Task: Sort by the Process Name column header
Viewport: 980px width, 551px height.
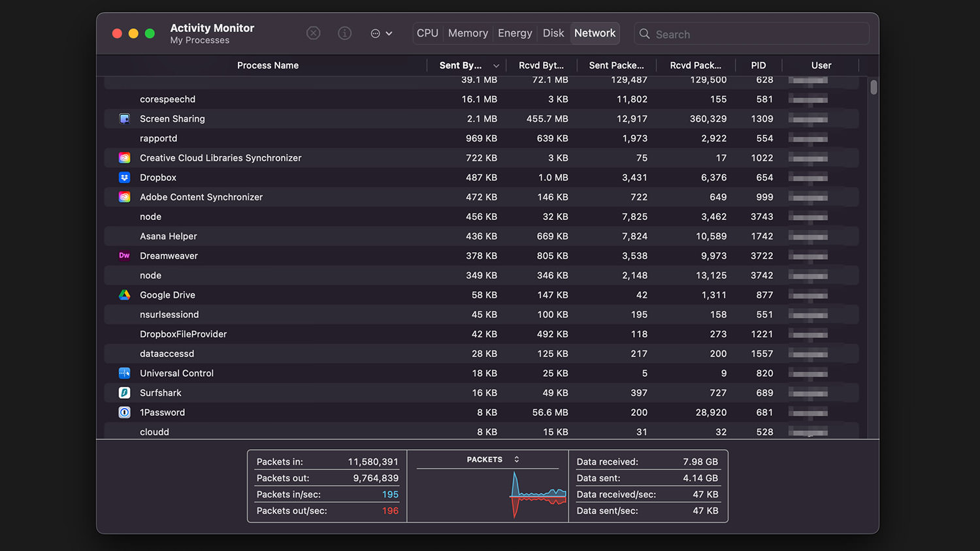Action: pyautogui.click(x=268, y=65)
